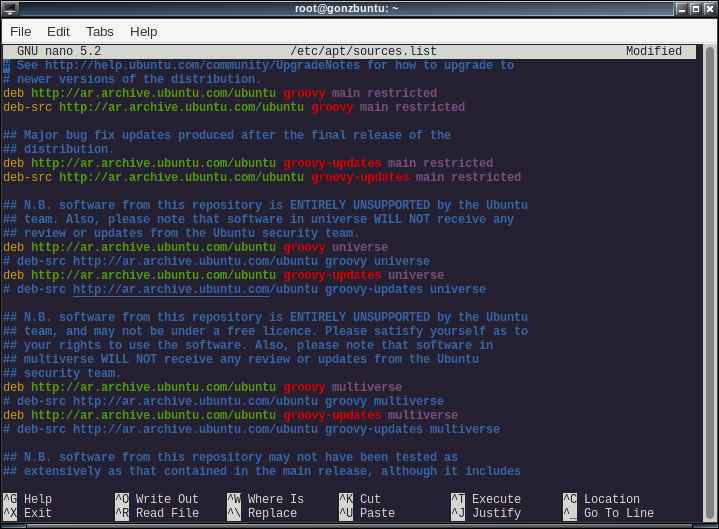This screenshot has height=529, width=719.
Task: Click the ^K Cut shortcut label
Action: [360, 499]
